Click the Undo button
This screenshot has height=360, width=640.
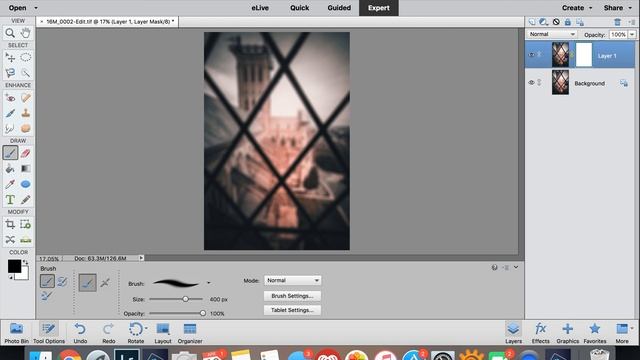80,333
